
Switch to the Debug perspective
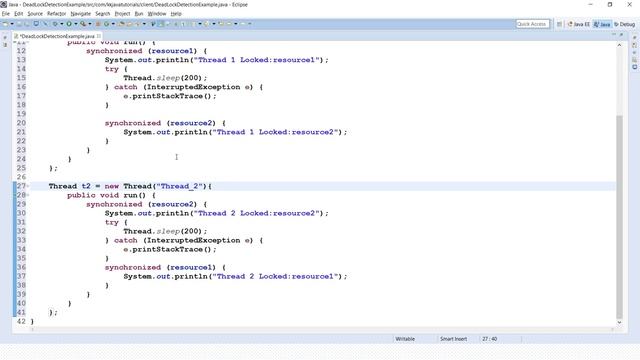point(624,24)
